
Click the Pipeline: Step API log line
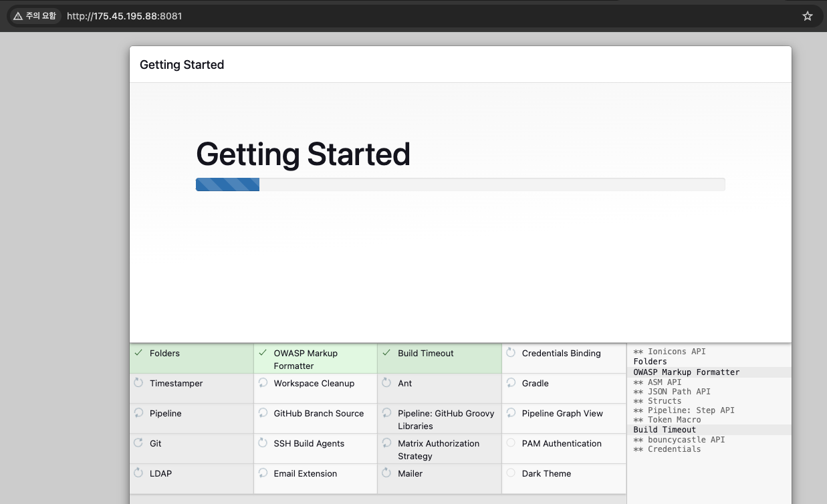684,410
